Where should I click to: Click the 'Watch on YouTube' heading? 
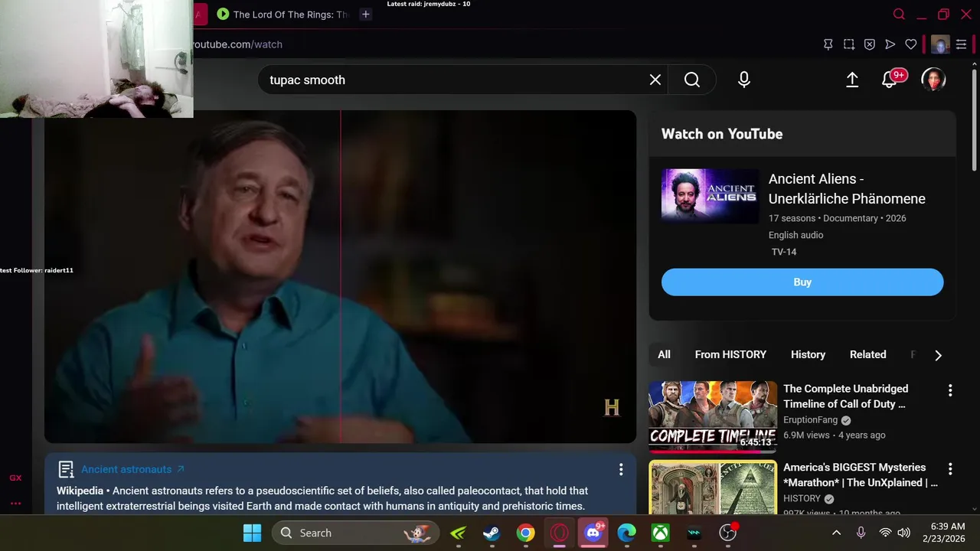point(722,134)
